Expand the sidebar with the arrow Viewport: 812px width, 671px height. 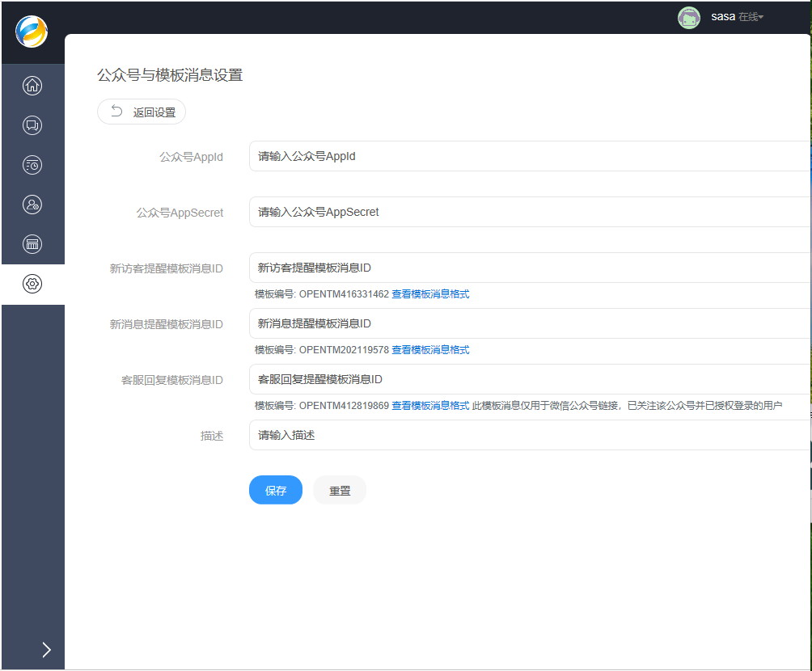[x=47, y=649]
